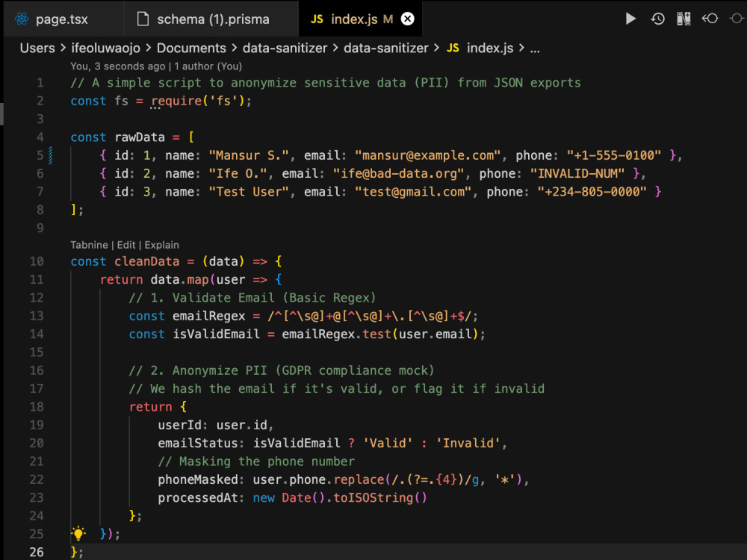The width and height of the screenshot is (747, 560).
Task: Open the file history timeline icon
Action: click(657, 19)
